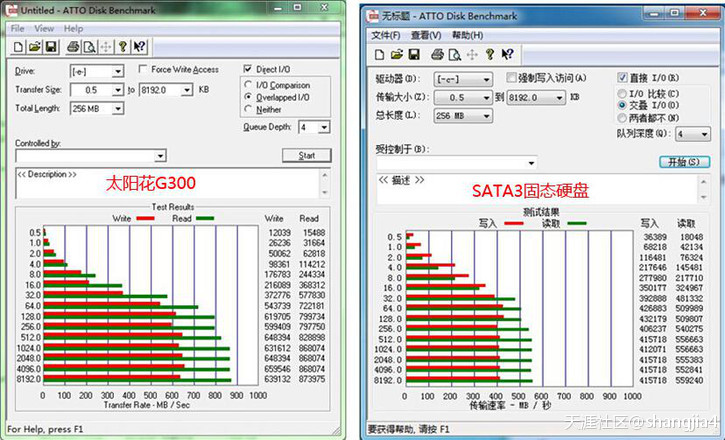
Task: Click About question icon in Untitled window
Action: click(x=123, y=47)
